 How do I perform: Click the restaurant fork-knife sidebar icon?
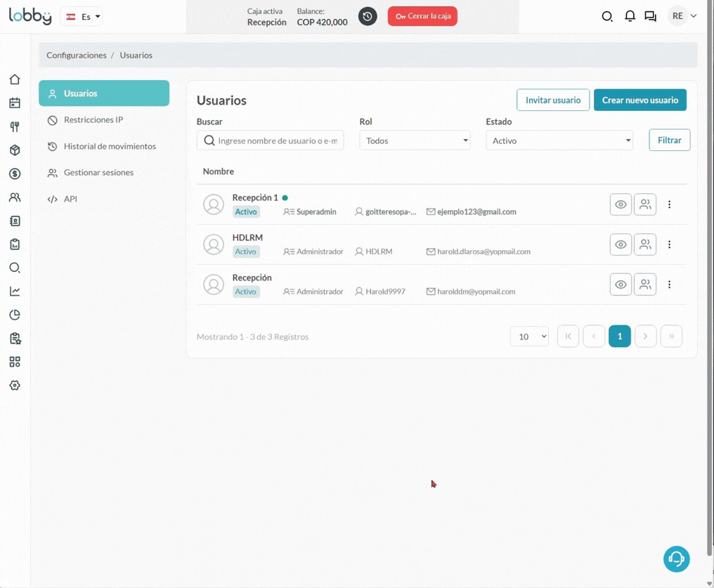[x=15, y=127]
